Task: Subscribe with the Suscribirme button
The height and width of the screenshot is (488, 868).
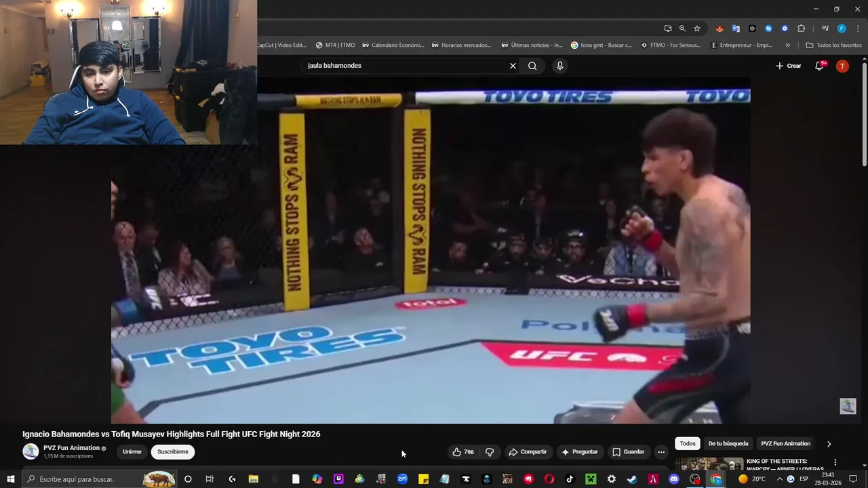Action: coord(173,452)
